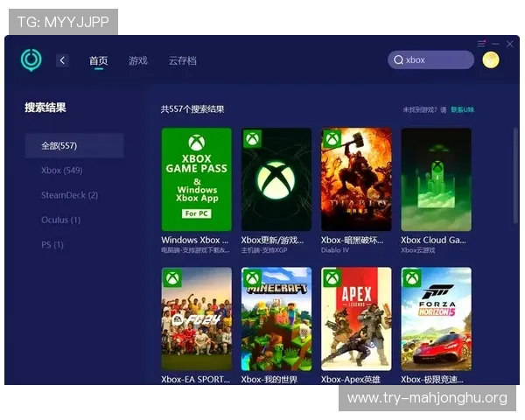Switch to the 首页 tab
The height and width of the screenshot is (420, 525).
pyautogui.click(x=98, y=60)
